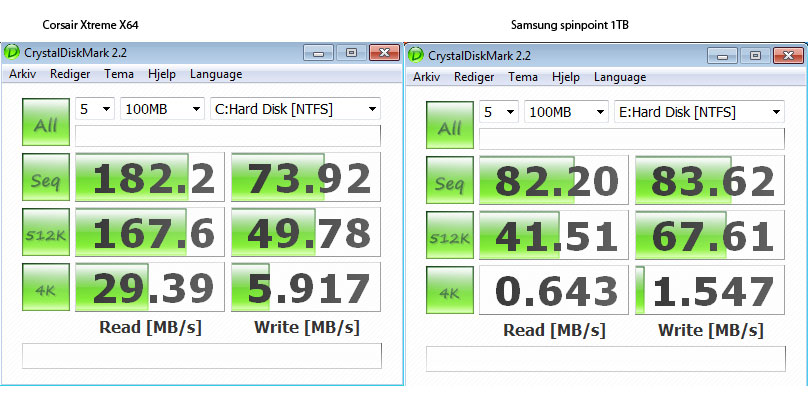808x396 pixels.
Task: Open Tema menu in the right window
Action: [x=523, y=77]
